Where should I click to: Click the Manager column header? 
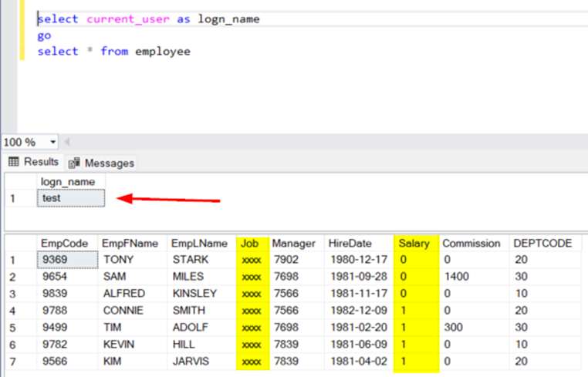pos(297,243)
